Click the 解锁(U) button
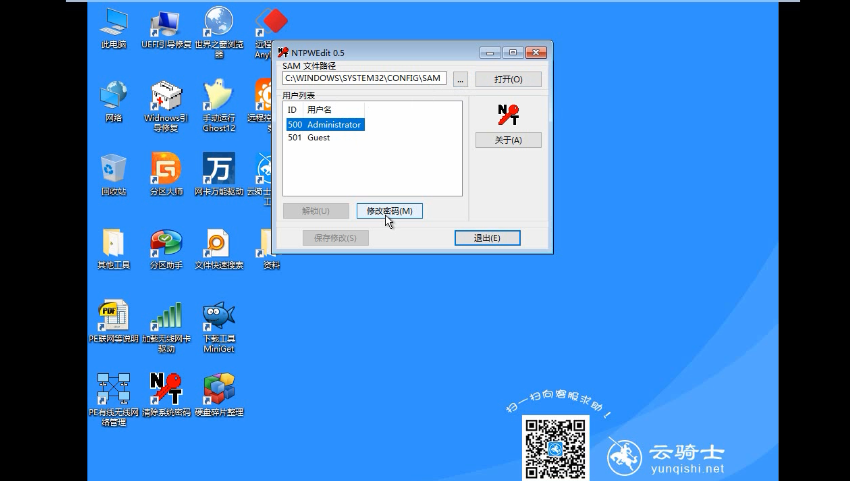Viewport: 850px width, 481px height. [x=315, y=211]
